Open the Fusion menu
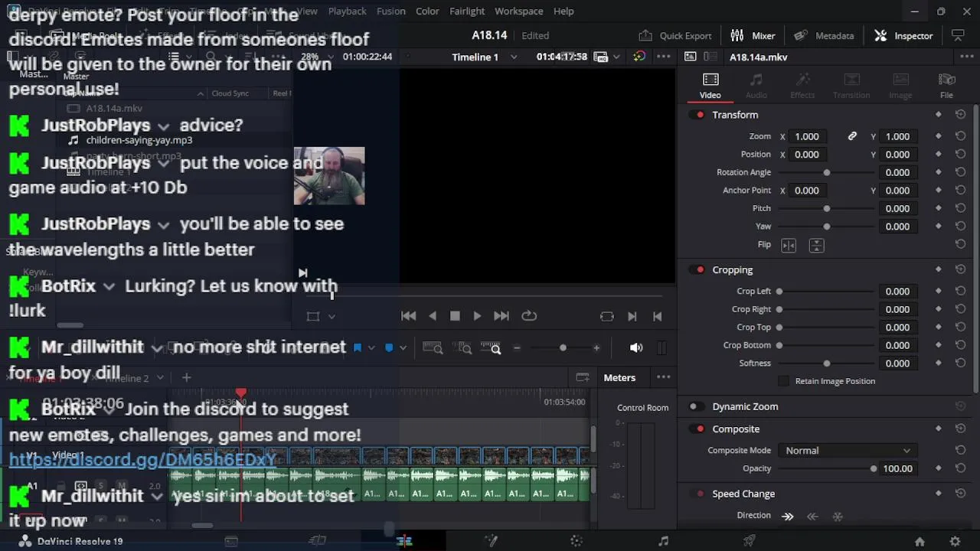 point(390,11)
